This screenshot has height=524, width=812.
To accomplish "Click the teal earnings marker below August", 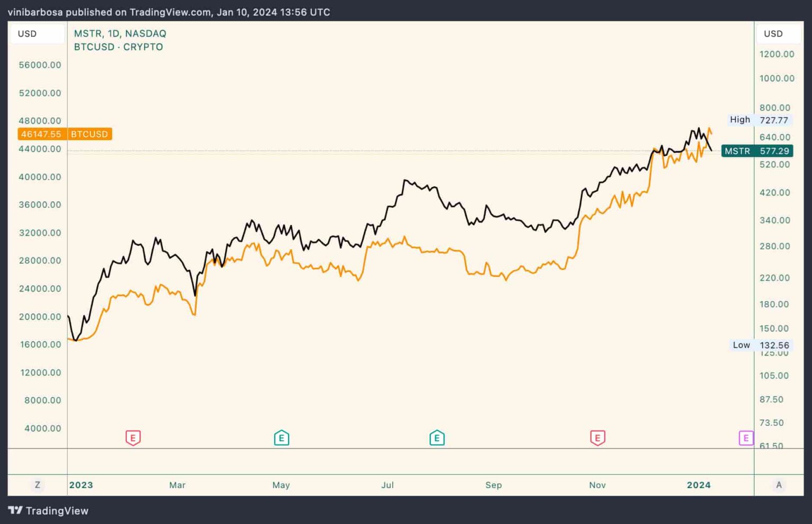I will tap(437, 437).
